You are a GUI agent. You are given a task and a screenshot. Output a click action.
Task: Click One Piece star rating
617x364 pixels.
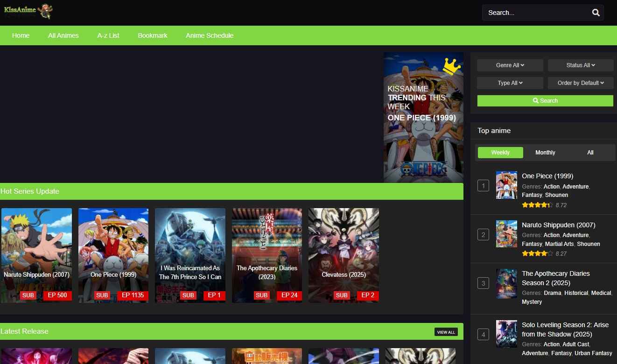pos(537,205)
